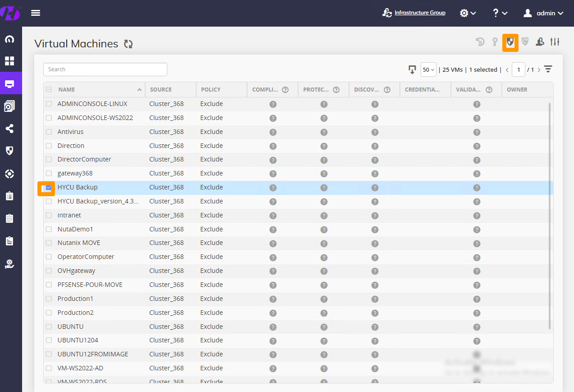Open the sliders configuration icon in the toolbar
Image resolution: width=574 pixels, height=392 pixels.
pyautogui.click(x=555, y=42)
